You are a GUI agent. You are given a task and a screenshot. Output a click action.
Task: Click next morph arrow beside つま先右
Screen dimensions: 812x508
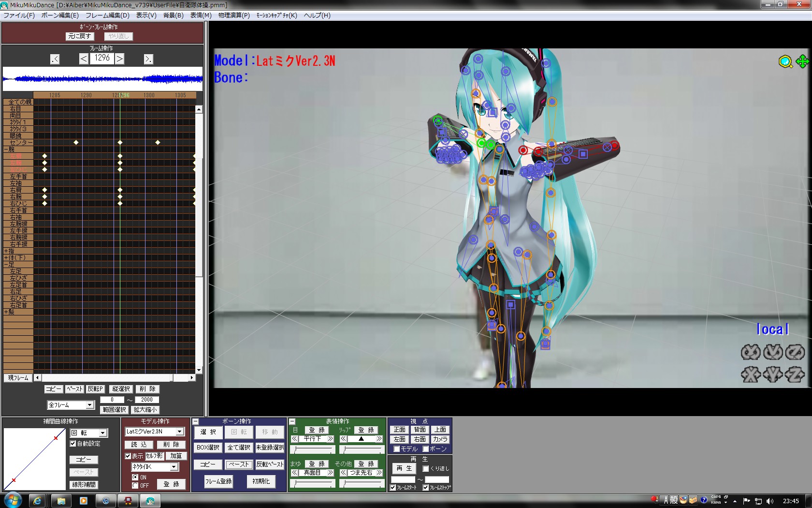point(379,473)
